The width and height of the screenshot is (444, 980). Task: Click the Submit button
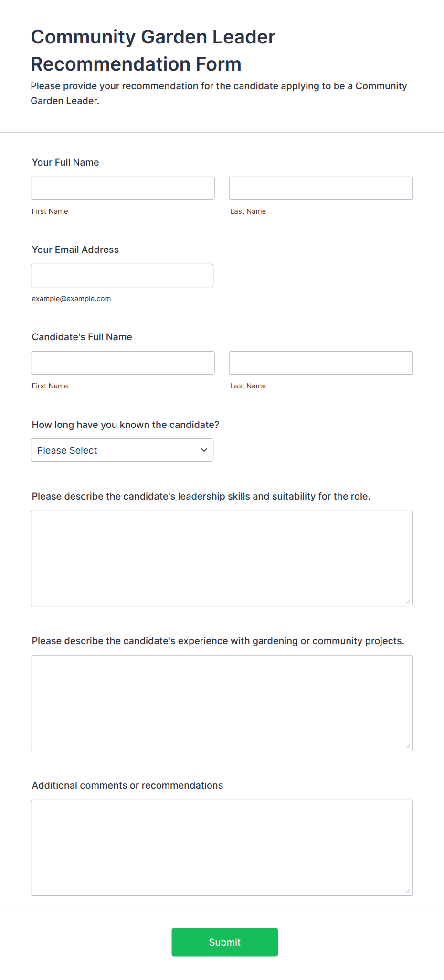click(x=224, y=942)
